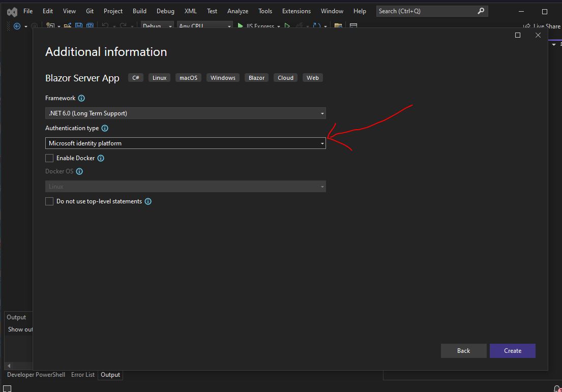Switch to Developer PowerShell tab
Screen dimensions: 562x392
tap(36, 375)
